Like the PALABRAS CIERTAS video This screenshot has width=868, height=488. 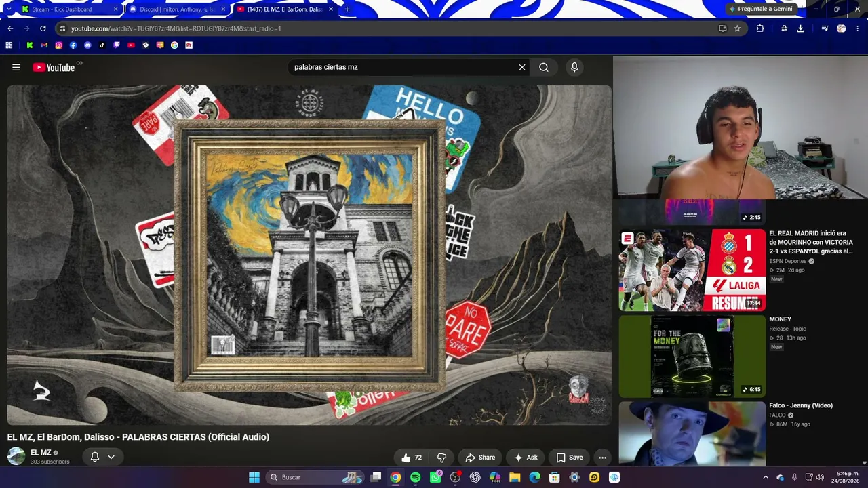pyautogui.click(x=412, y=457)
